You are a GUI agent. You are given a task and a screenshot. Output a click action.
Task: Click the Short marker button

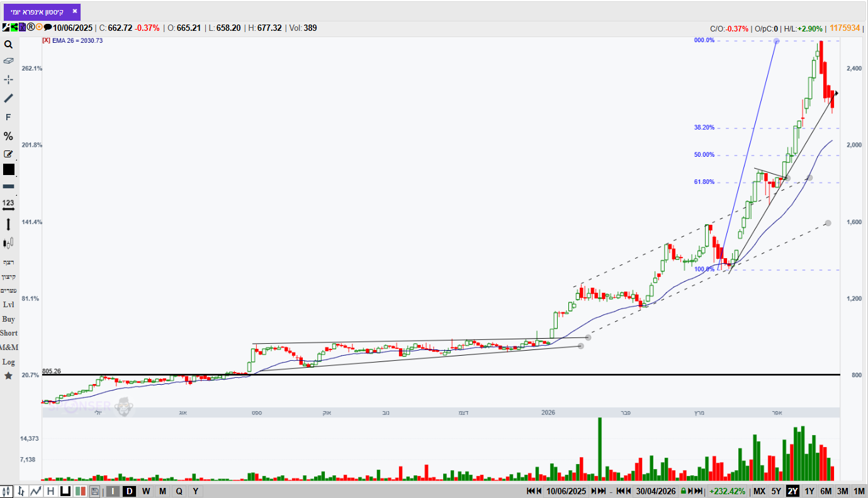click(x=9, y=333)
